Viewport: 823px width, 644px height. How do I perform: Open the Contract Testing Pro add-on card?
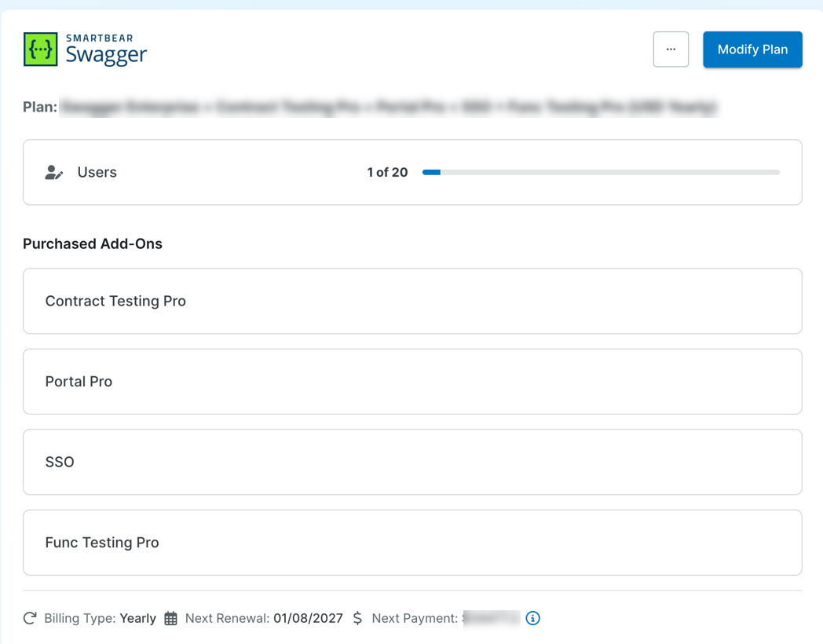(412, 301)
